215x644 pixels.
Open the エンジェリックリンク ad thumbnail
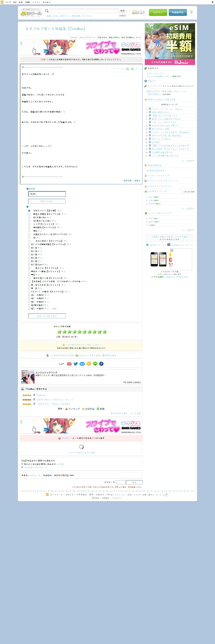click(x=28, y=377)
